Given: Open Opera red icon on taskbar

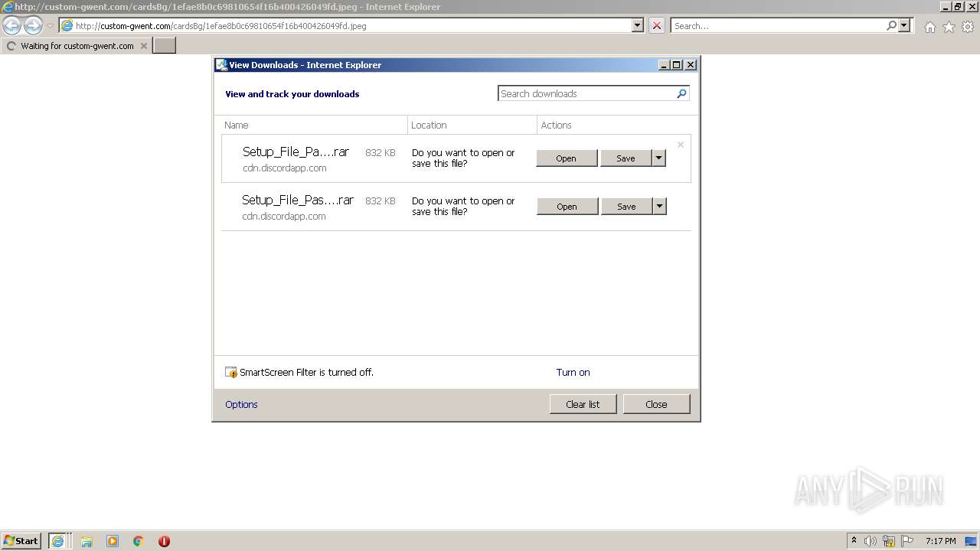Looking at the screenshot, I should [164, 541].
